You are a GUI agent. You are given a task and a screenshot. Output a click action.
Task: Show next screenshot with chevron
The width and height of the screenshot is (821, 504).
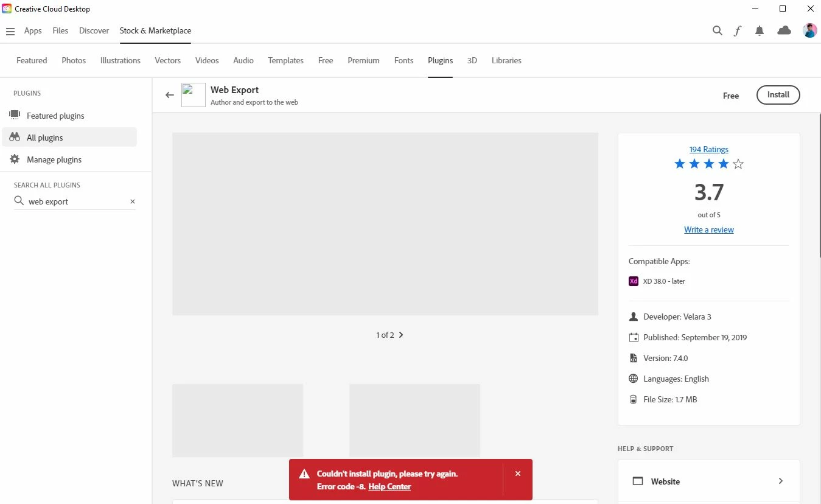[401, 335]
